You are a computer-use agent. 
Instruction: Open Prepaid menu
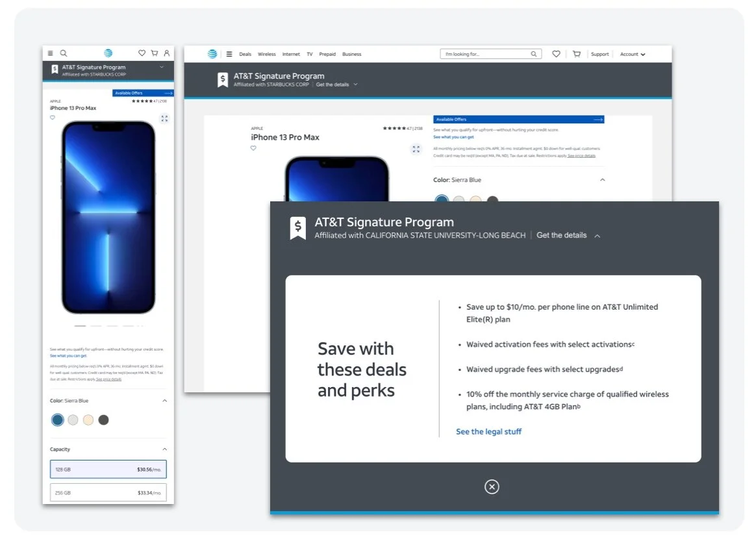click(x=327, y=54)
